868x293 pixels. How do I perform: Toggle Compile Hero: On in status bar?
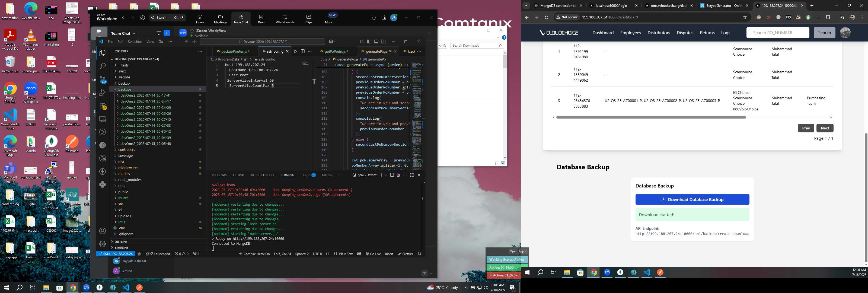point(254,254)
